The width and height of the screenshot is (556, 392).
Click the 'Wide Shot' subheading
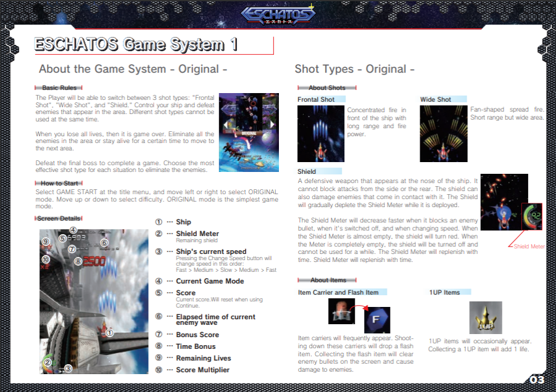436,99
